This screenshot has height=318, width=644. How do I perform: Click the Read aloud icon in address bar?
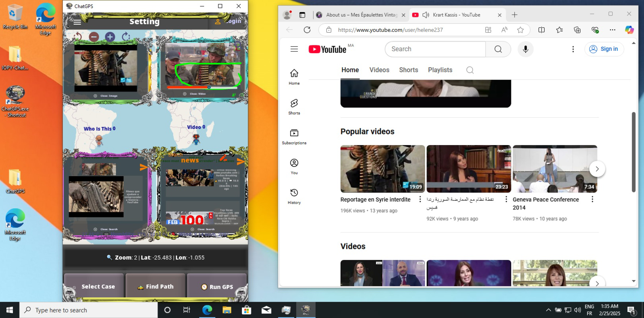[504, 30]
